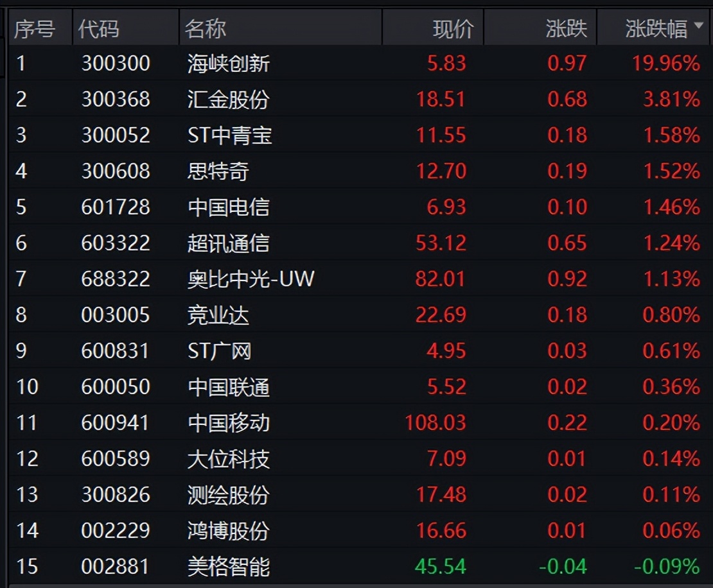Open stock 大位科技

[229, 458]
